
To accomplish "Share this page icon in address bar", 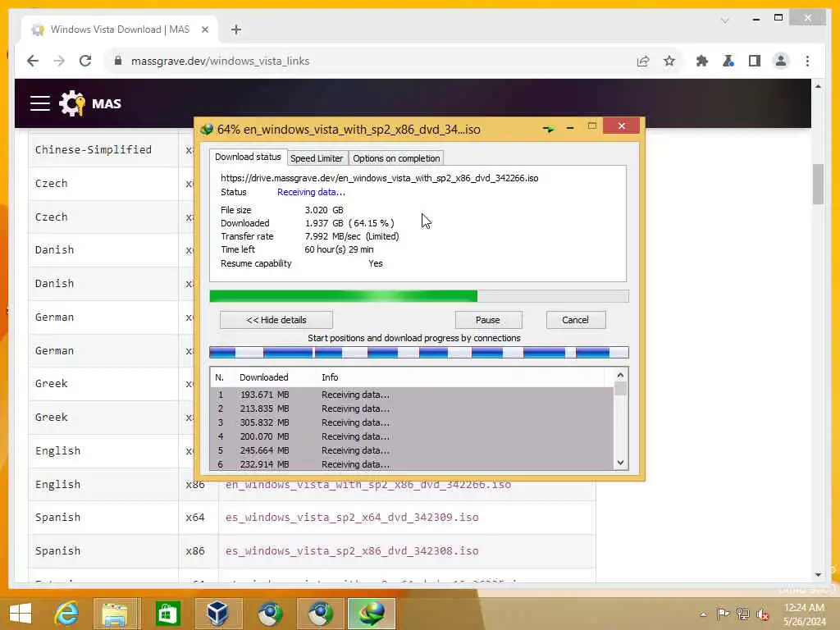I will tap(643, 61).
